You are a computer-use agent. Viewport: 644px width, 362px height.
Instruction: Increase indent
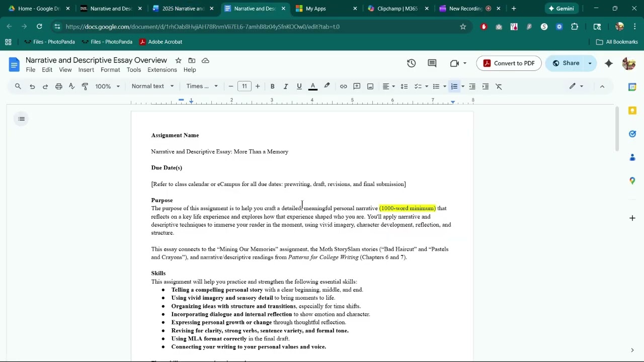pos(486,86)
